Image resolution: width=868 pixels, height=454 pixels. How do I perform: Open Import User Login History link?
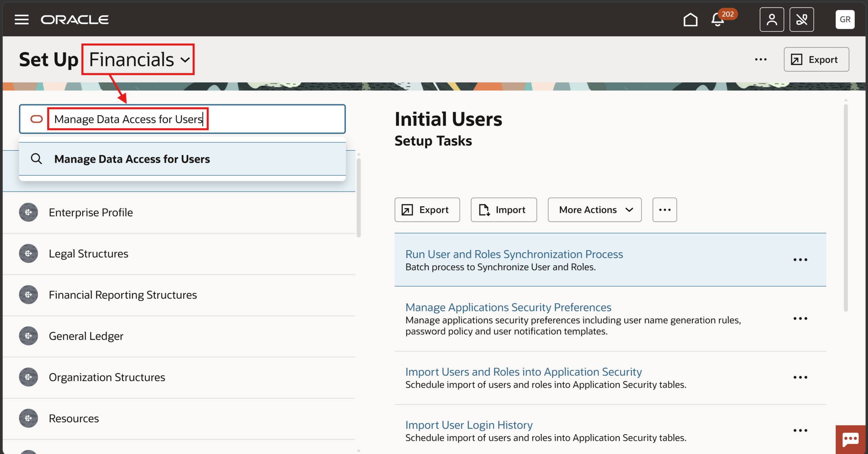click(469, 425)
